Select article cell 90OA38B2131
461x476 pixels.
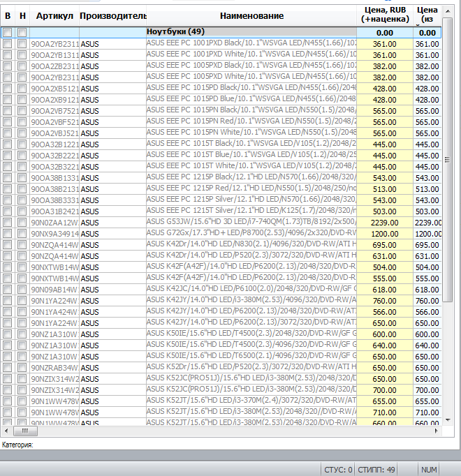coord(54,189)
